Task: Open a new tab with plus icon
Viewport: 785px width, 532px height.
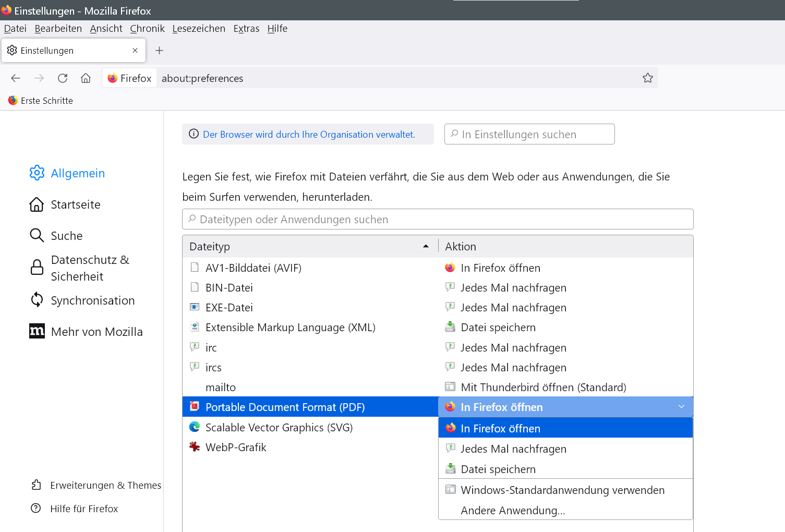Action: pos(160,51)
